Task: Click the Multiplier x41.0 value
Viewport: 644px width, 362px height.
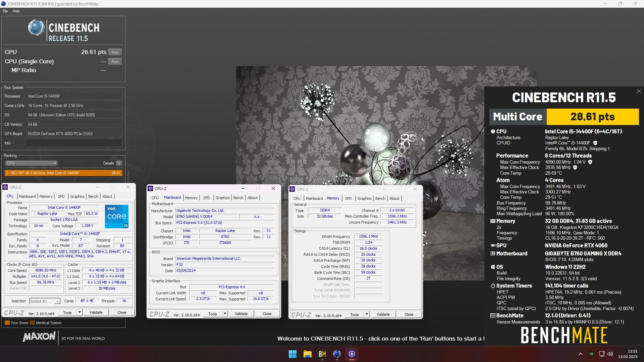Action: pyautogui.click(x=46, y=277)
